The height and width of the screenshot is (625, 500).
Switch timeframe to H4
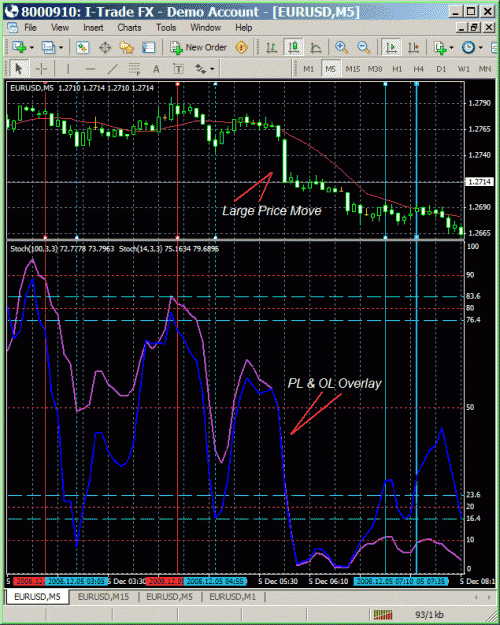419,69
